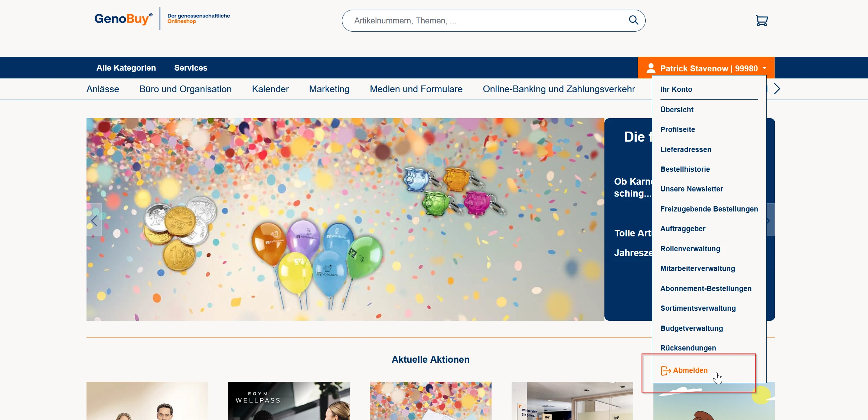
Task: Open the Marketing category link
Action: point(329,89)
